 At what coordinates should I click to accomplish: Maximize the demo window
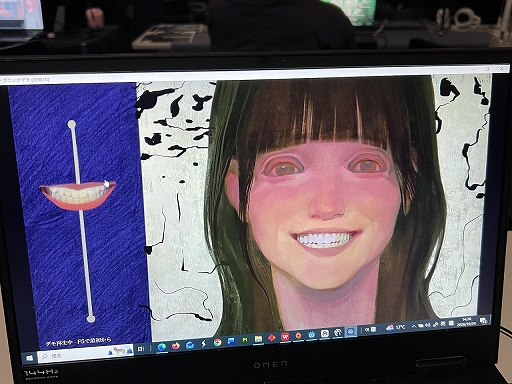(x=487, y=69)
